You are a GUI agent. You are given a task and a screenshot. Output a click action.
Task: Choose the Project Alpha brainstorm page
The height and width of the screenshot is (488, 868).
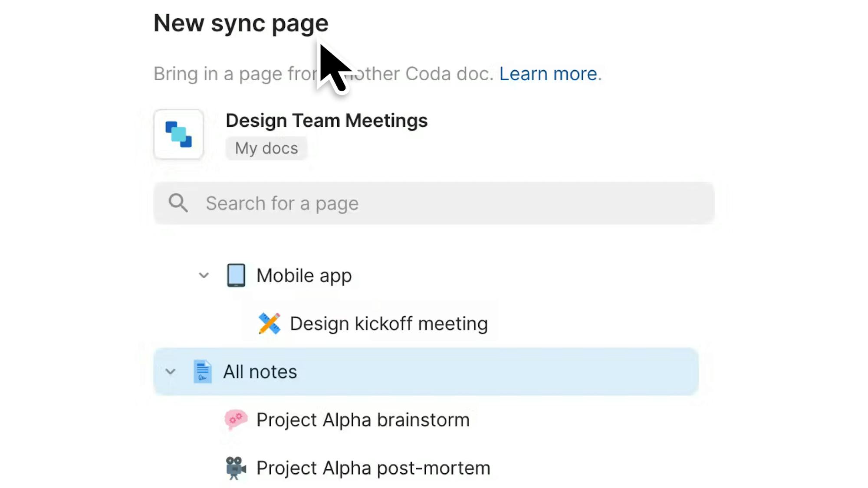(363, 420)
